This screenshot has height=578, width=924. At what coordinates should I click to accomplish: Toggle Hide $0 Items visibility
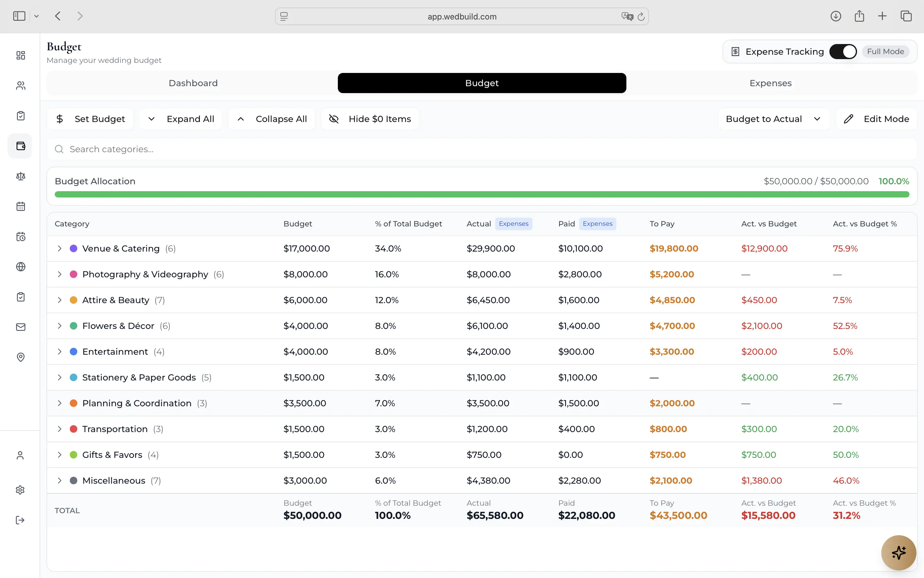pos(370,119)
